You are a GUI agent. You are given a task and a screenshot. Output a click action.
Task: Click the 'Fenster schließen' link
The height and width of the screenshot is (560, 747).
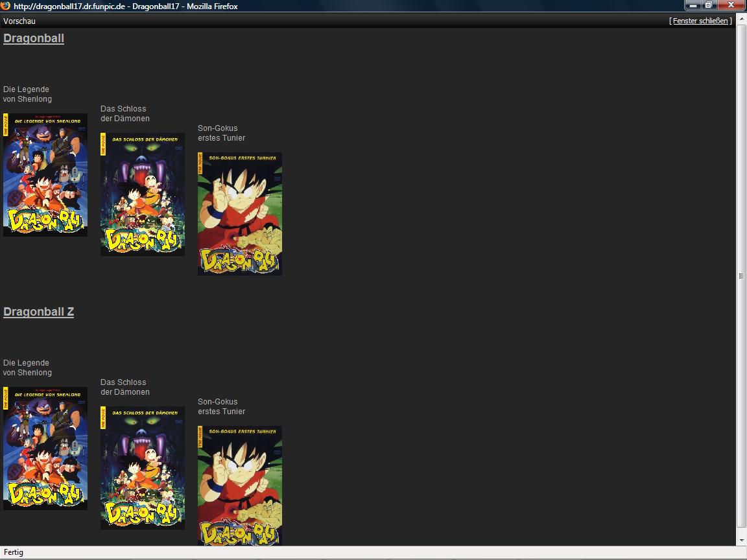[x=700, y=21]
